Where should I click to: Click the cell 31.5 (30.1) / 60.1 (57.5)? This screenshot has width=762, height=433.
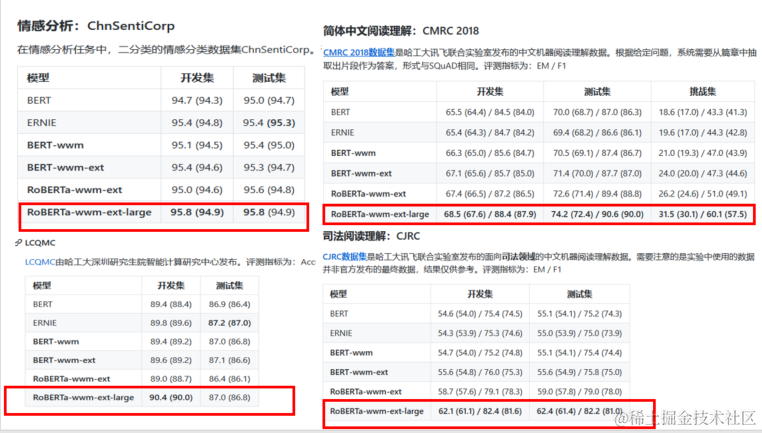[x=703, y=214]
